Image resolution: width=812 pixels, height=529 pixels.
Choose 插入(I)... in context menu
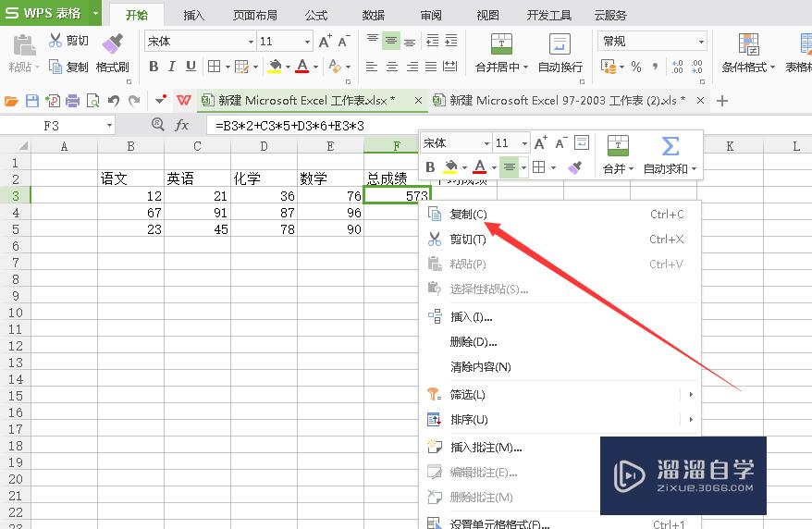pos(560,316)
